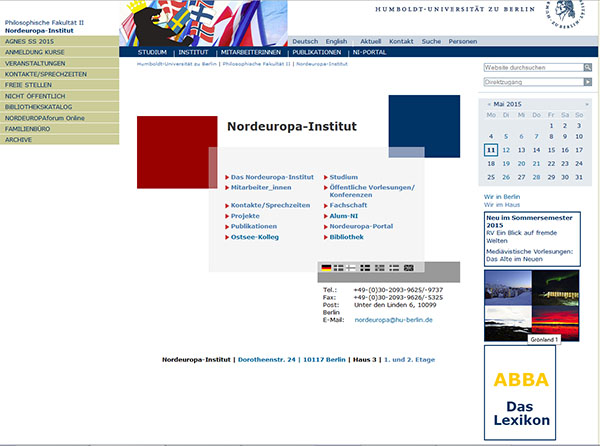The width and height of the screenshot is (600, 446).
Task: Open the NI-PORTAL menu
Action: click(x=369, y=52)
